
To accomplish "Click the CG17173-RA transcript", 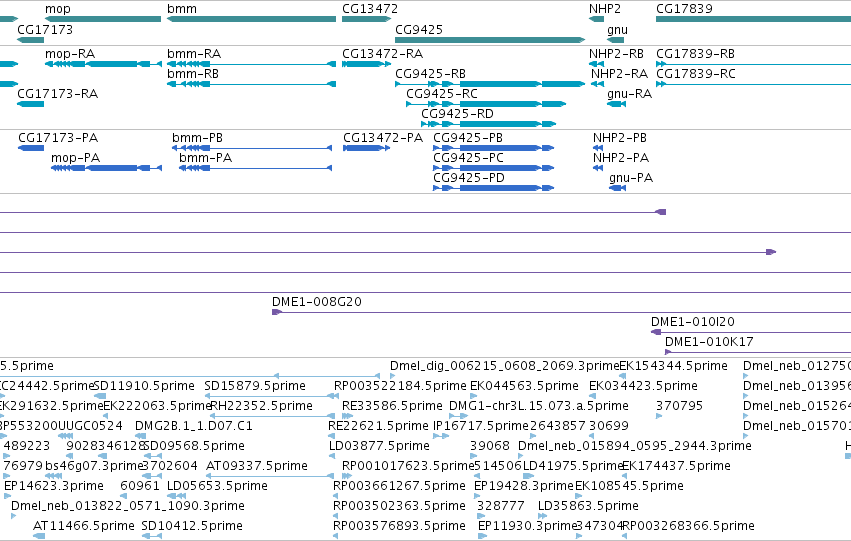I will [30, 104].
